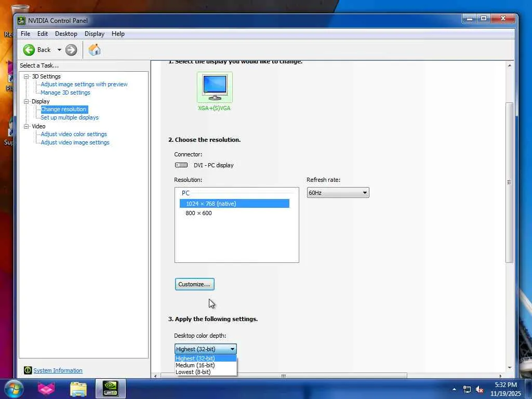532x399 pixels.
Task: Open the System Information link
Action: 58,370
